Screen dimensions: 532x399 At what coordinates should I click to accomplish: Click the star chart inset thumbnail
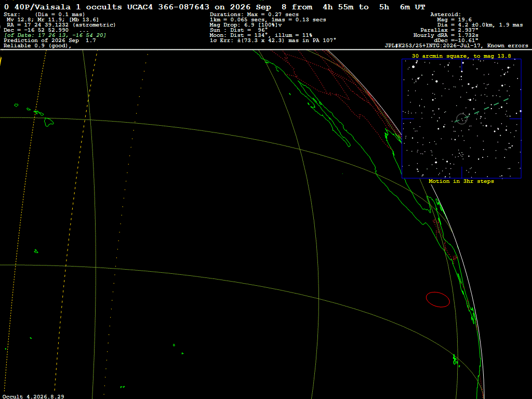[x=461, y=118]
